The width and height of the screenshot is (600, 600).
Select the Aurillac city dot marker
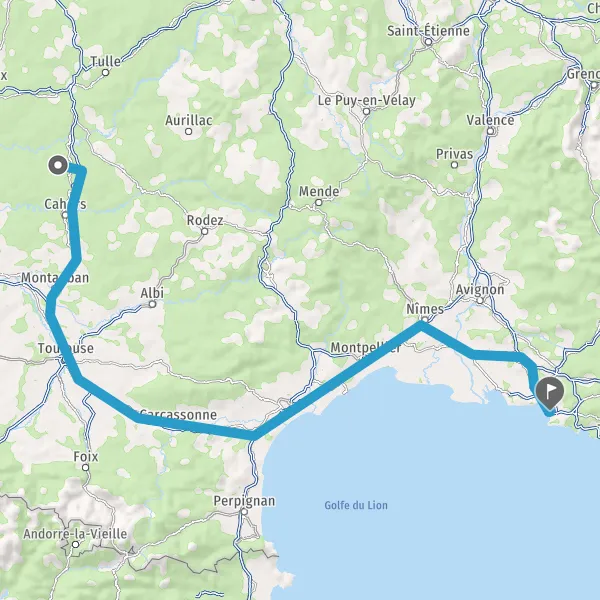[188, 131]
